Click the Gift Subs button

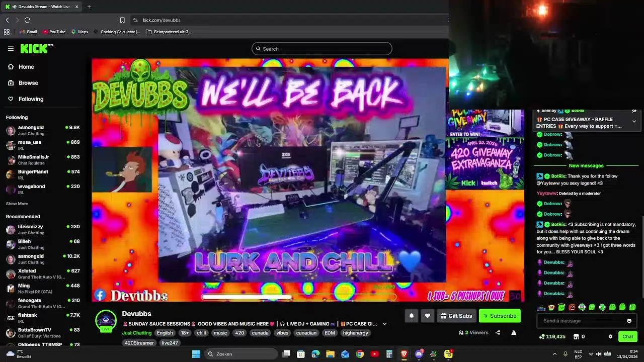coord(456,316)
